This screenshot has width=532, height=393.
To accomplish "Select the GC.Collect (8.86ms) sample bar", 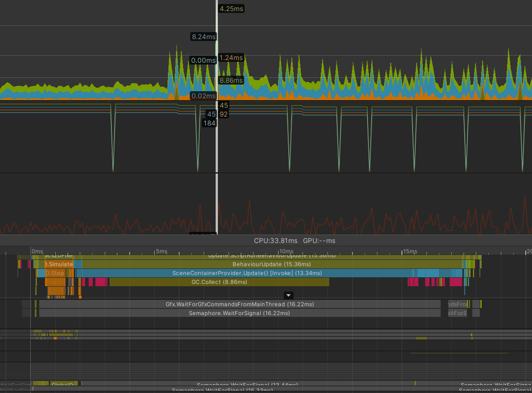I will pos(219,282).
